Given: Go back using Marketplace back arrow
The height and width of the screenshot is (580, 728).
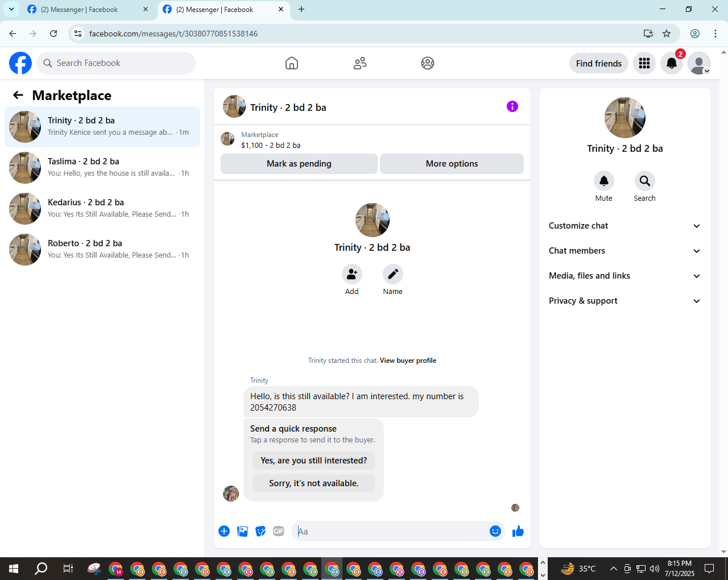Looking at the screenshot, I should coord(18,96).
